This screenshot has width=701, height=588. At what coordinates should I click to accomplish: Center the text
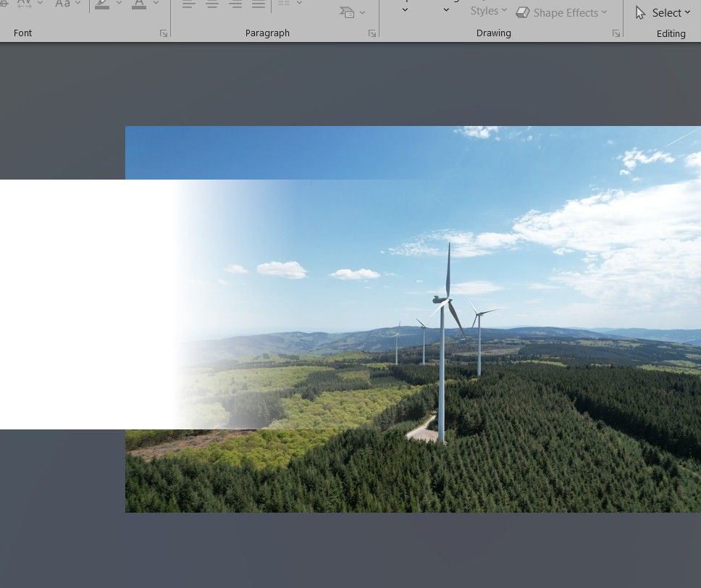point(212,4)
